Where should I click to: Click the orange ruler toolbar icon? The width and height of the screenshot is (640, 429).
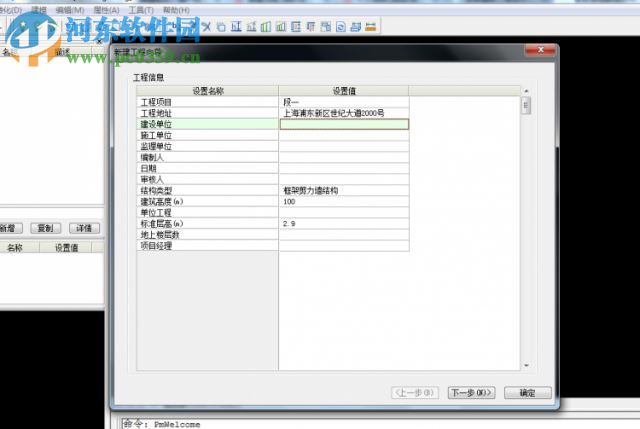pos(371,27)
